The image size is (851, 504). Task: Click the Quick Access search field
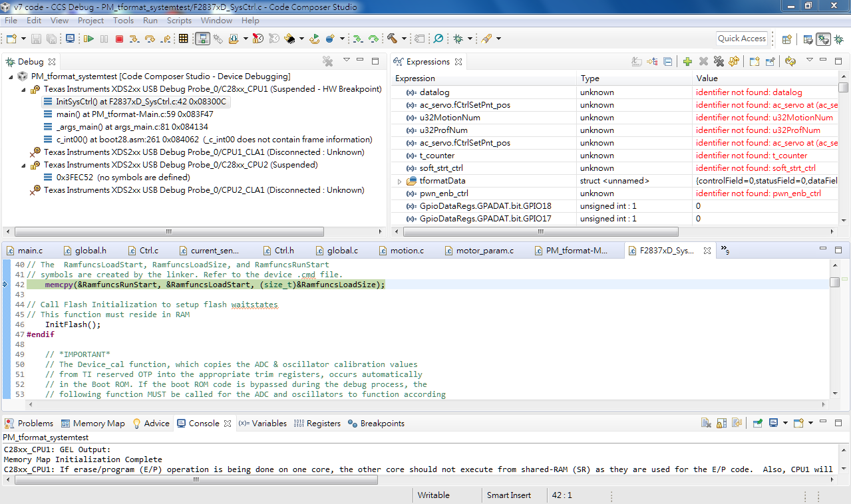tap(741, 39)
